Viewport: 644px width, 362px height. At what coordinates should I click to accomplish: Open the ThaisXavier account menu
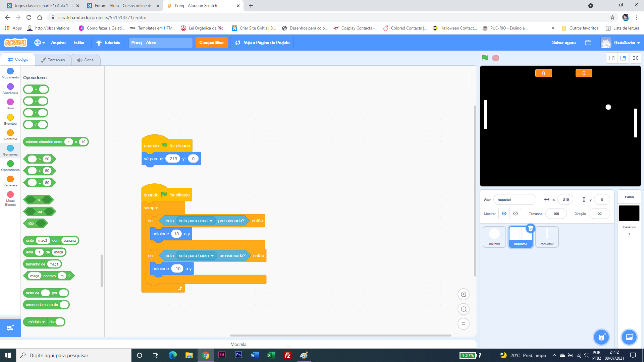[621, 43]
